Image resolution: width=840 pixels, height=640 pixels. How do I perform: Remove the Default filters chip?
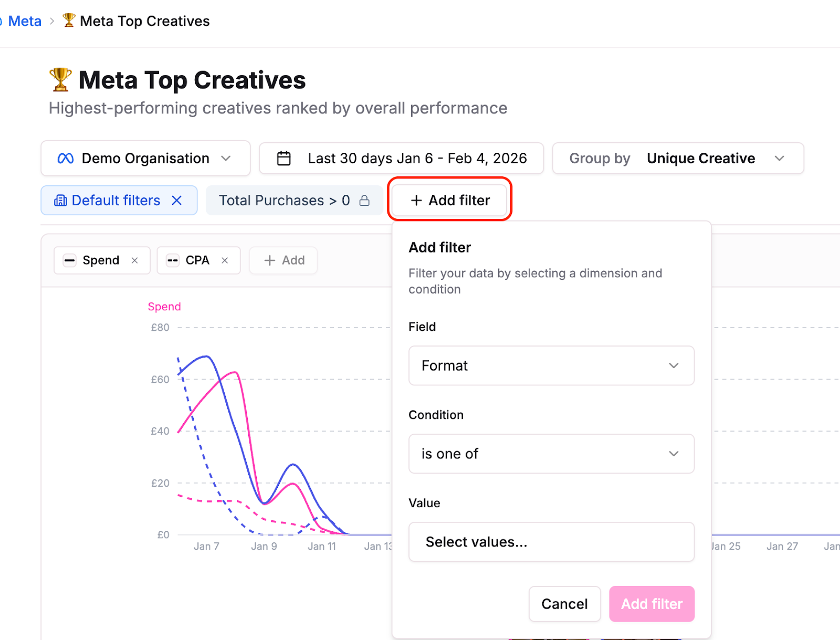pos(177,200)
